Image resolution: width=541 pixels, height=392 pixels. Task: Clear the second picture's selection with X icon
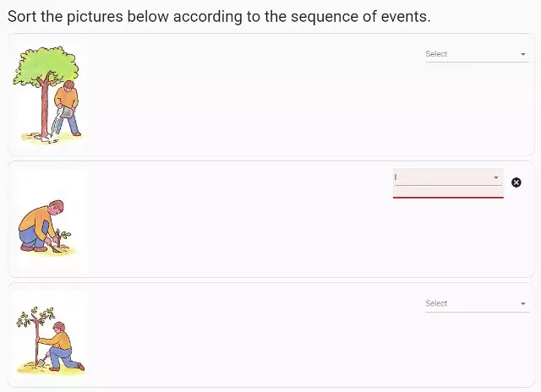[516, 182]
